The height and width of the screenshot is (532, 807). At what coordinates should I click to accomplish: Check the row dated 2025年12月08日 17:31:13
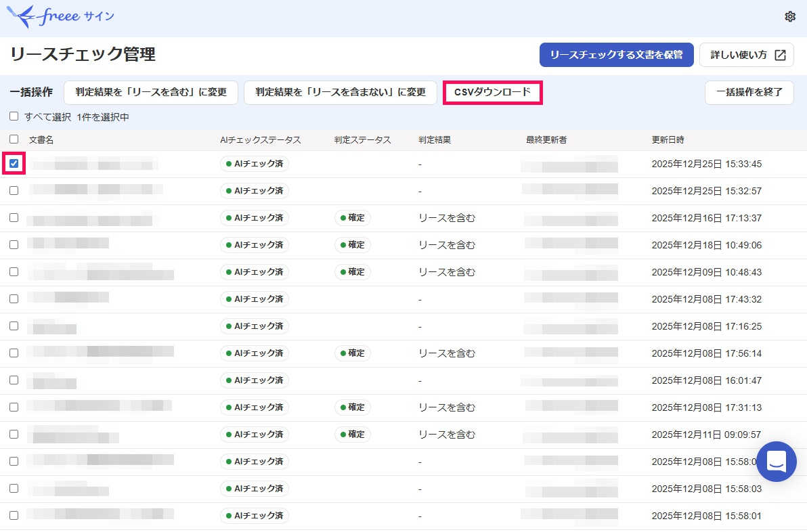(x=14, y=407)
